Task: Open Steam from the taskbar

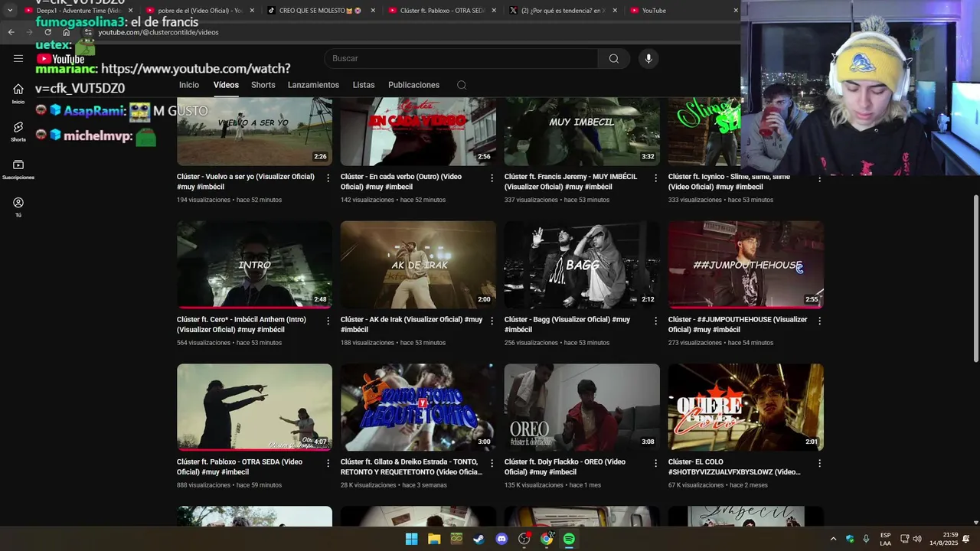Action: (479, 539)
